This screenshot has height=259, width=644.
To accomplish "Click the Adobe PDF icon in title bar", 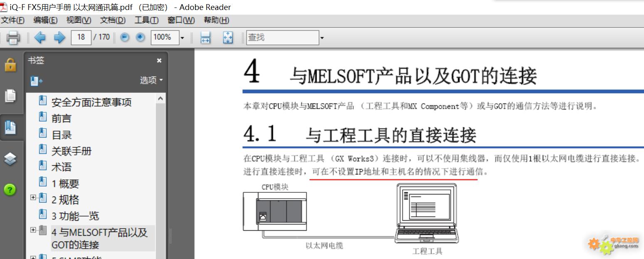I will point(4,7).
